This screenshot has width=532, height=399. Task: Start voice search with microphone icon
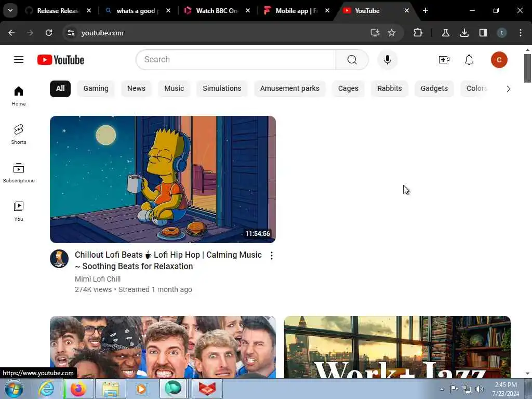tap(387, 60)
